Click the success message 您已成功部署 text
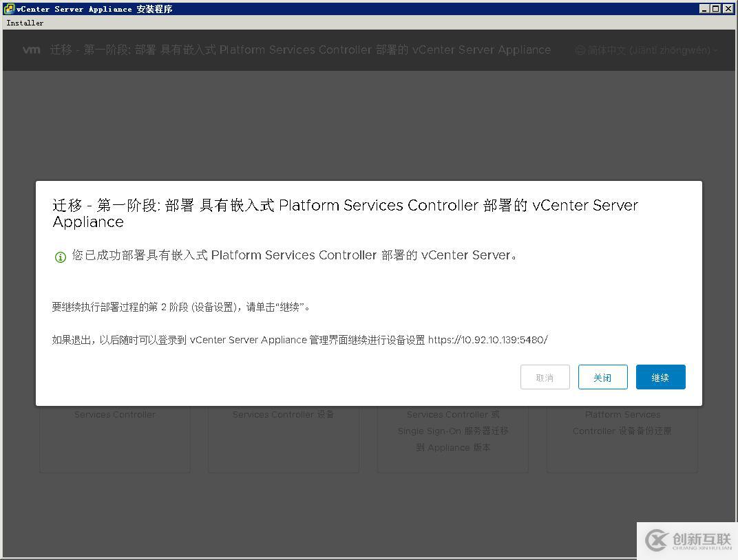Image resolution: width=738 pixels, height=560 pixels. [x=294, y=255]
